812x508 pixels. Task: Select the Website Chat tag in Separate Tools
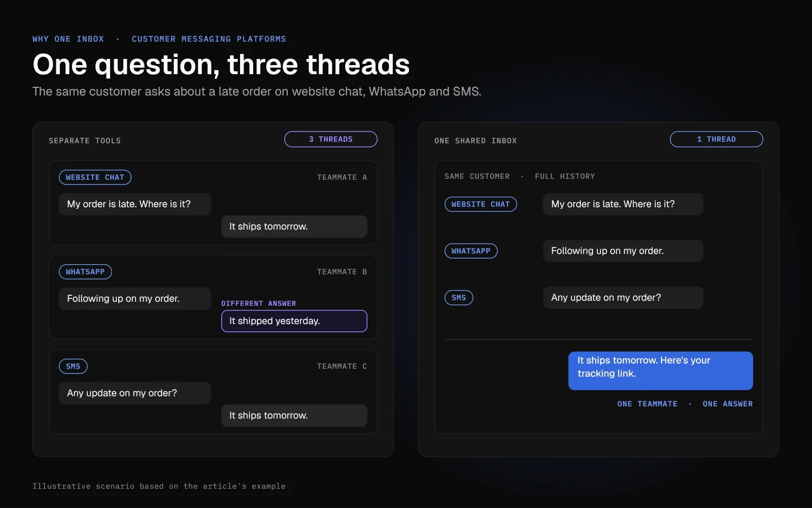click(x=95, y=177)
